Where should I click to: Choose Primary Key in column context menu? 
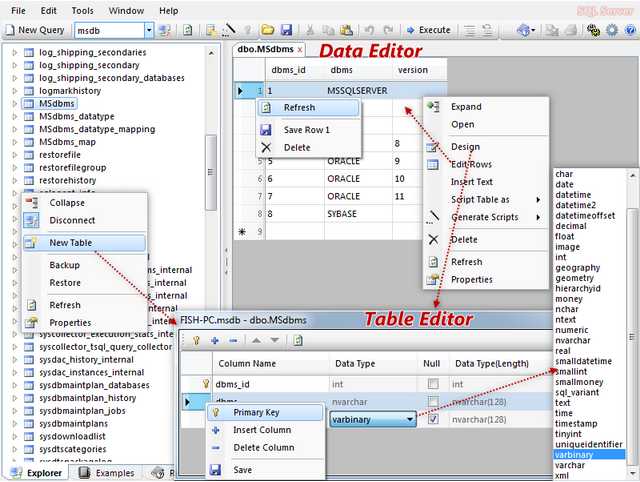(x=265, y=412)
